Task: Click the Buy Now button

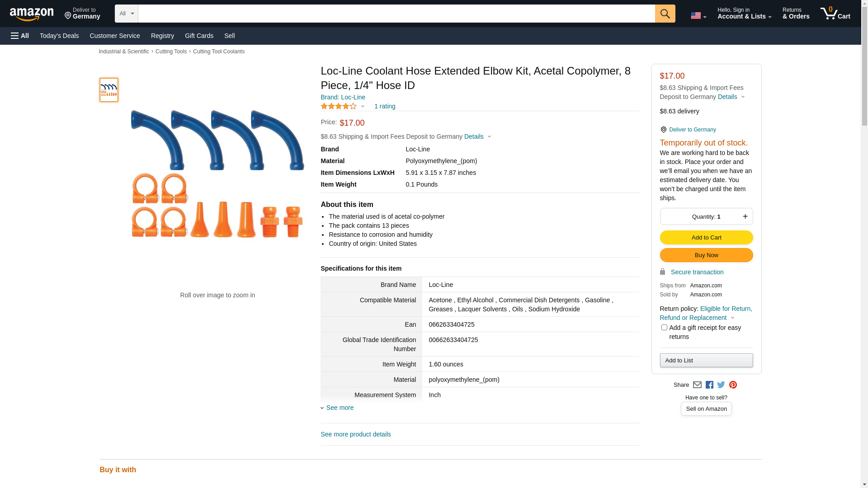Action: click(x=706, y=255)
